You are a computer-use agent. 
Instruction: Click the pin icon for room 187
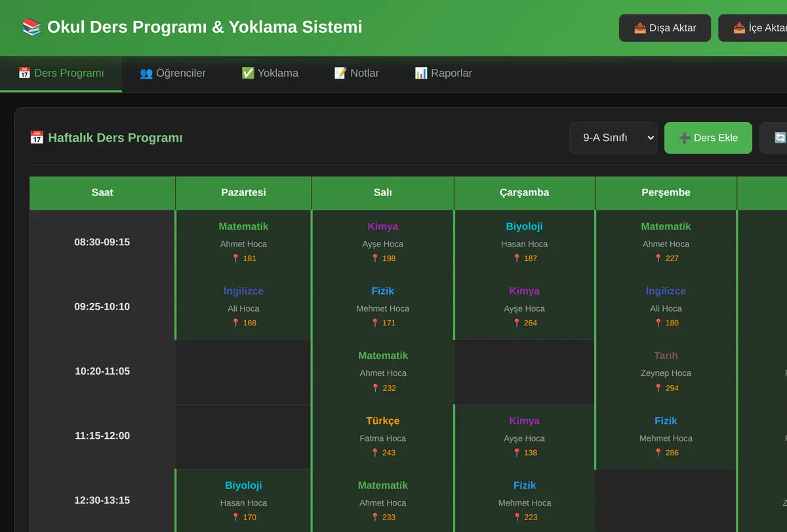[517, 258]
